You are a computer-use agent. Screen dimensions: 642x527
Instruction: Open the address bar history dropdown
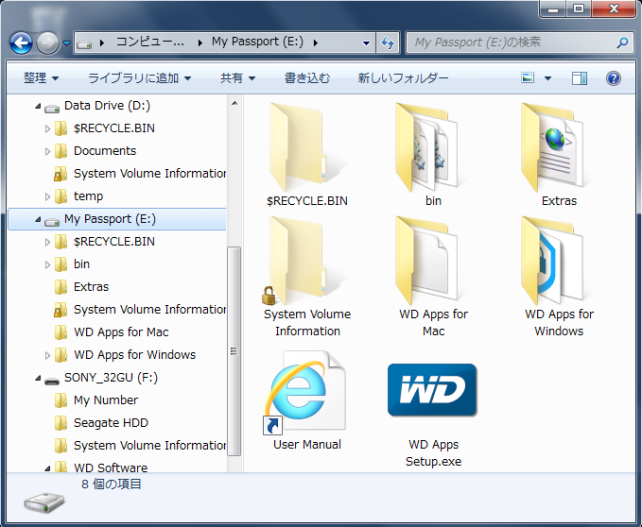[x=366, y=43]
